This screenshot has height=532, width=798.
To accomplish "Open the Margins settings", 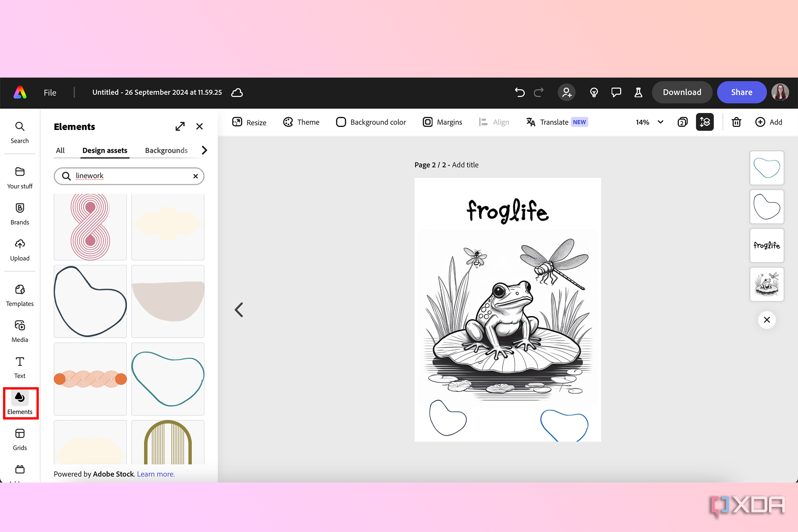I will 442,122.
